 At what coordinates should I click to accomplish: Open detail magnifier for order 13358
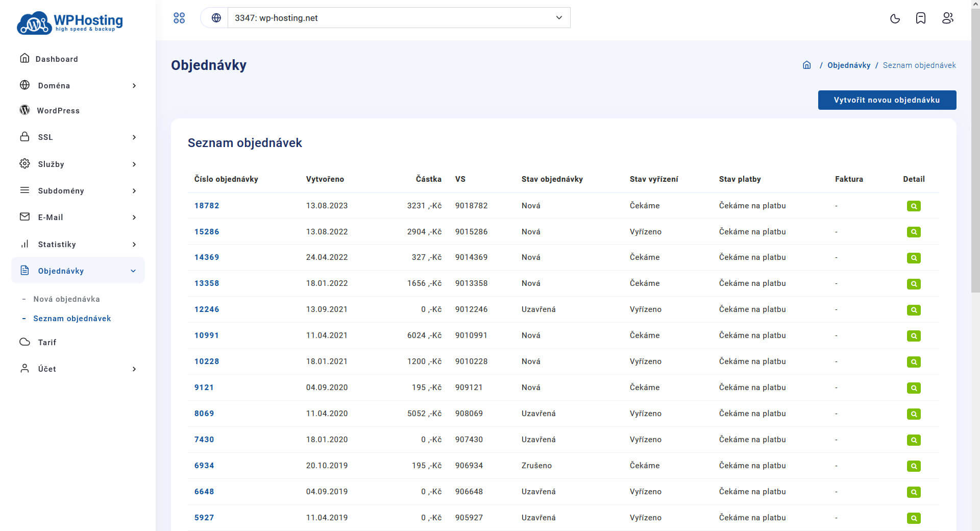point(914,284)
